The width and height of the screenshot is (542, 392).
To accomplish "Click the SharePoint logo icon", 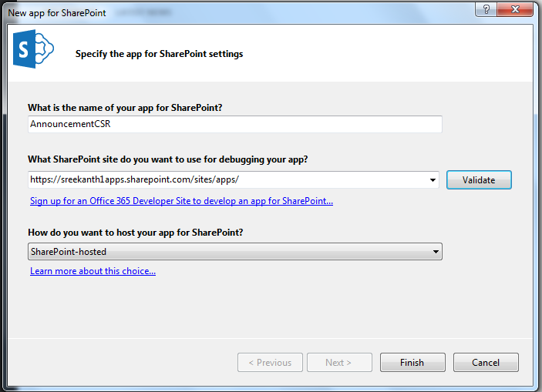I will pyautogui.click(x=33, y=52).
